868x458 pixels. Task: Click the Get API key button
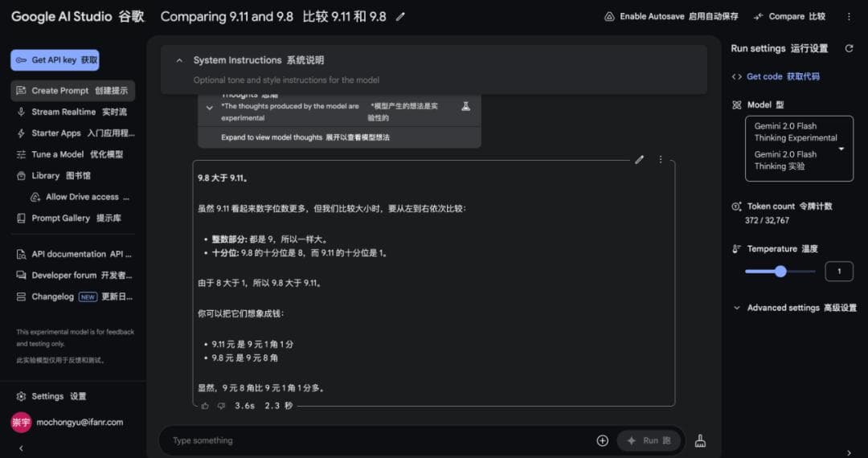coord(55,60)
